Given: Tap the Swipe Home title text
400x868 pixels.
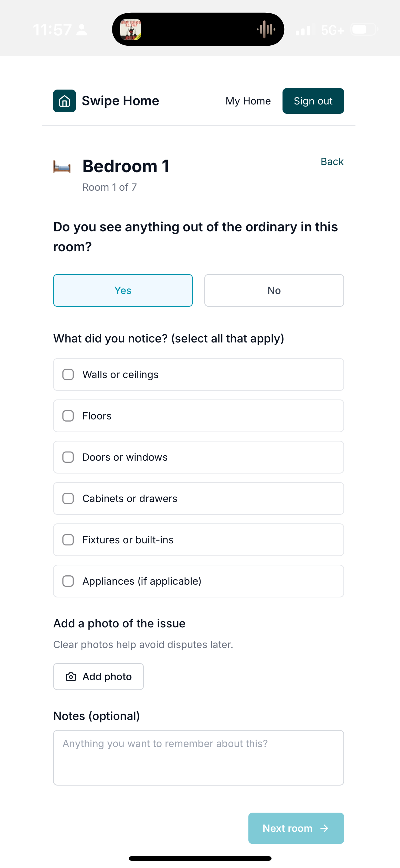Looking at the screenshot, I should tap(120, 101).
